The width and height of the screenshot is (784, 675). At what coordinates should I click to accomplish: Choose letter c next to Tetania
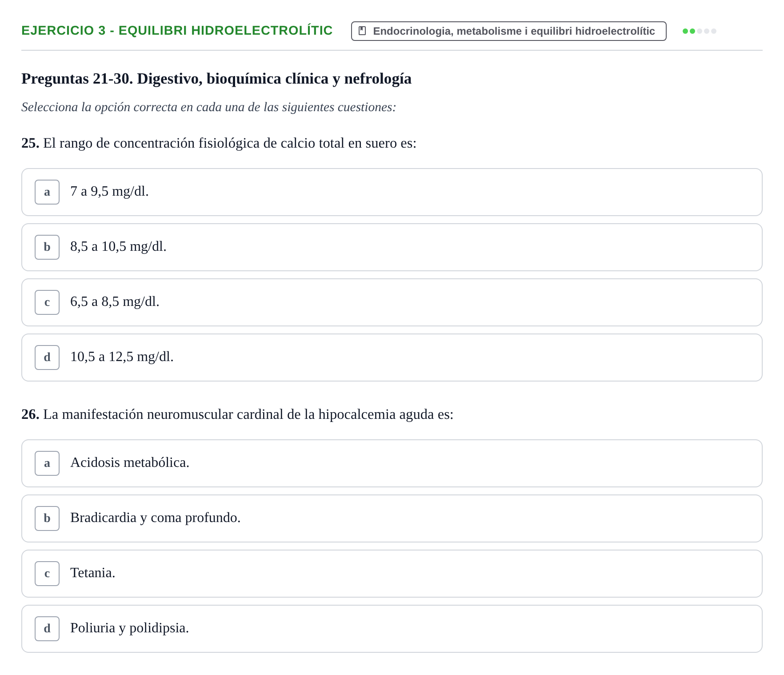(x=47, y=574)
